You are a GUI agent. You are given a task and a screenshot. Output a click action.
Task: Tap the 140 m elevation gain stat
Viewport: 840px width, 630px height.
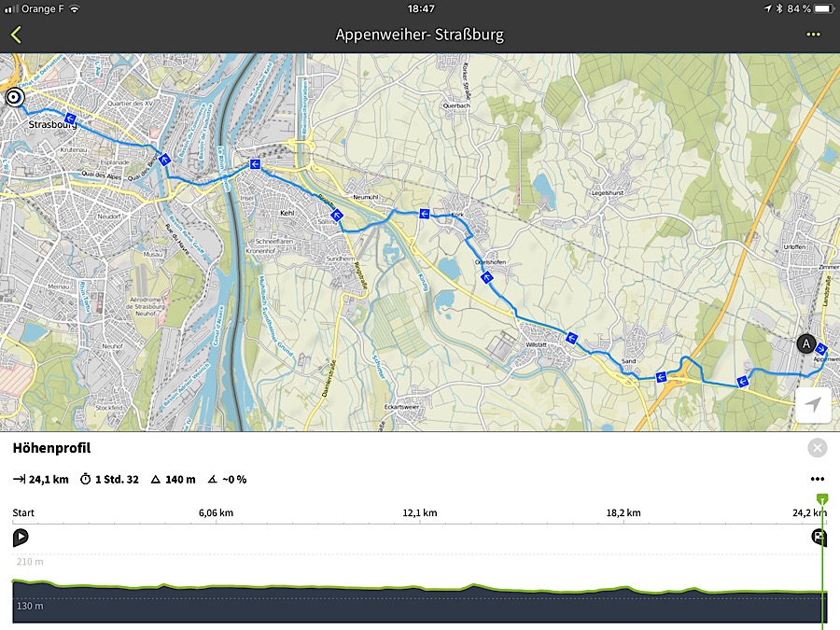[x=174, y=480]
